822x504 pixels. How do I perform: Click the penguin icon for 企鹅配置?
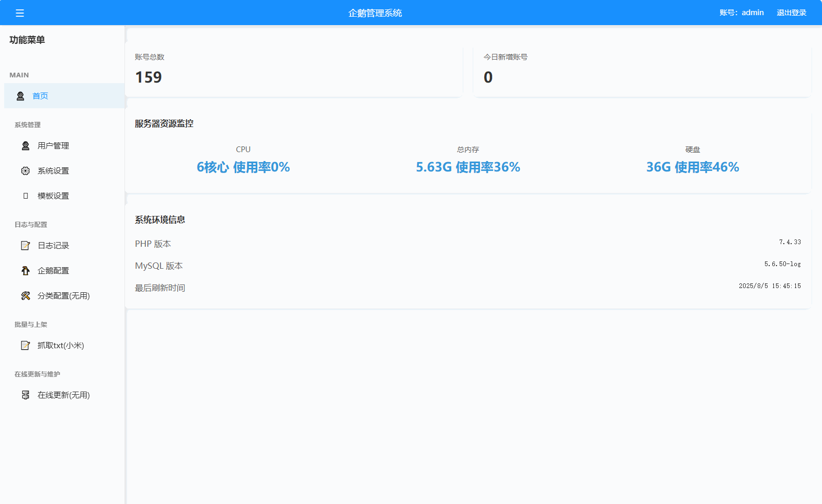click(26, 271)
